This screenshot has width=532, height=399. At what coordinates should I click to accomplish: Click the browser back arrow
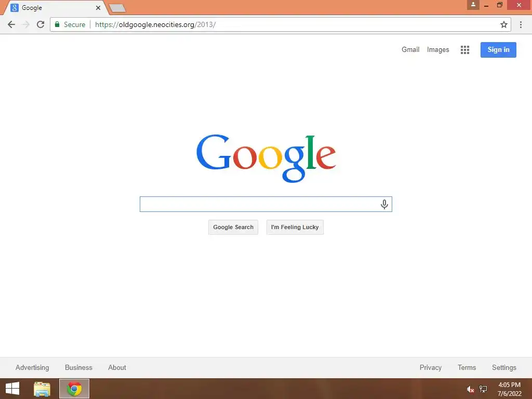pos(11,24)
